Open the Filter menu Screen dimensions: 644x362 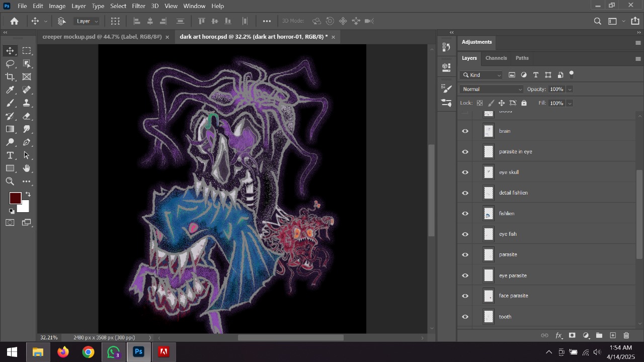(139, 6)
